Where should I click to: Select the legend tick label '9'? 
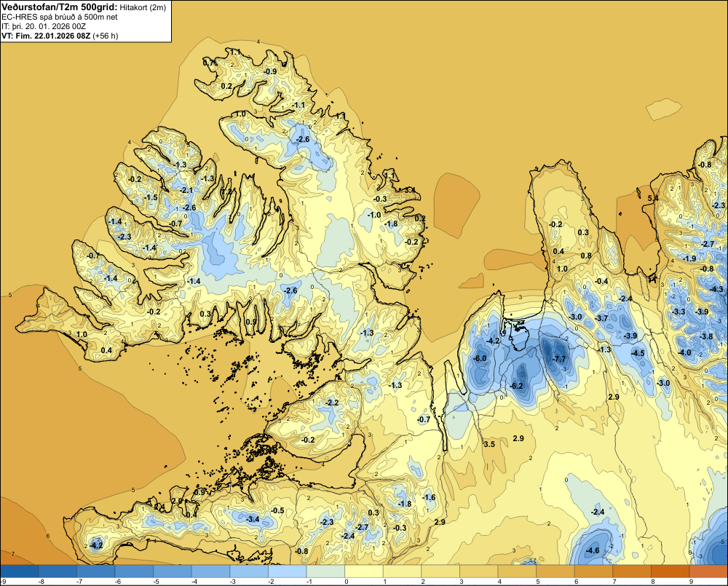coord(691,582)
